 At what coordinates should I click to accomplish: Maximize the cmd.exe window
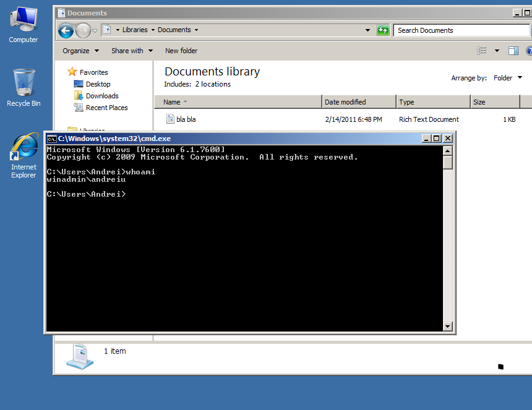coord(436,139)
